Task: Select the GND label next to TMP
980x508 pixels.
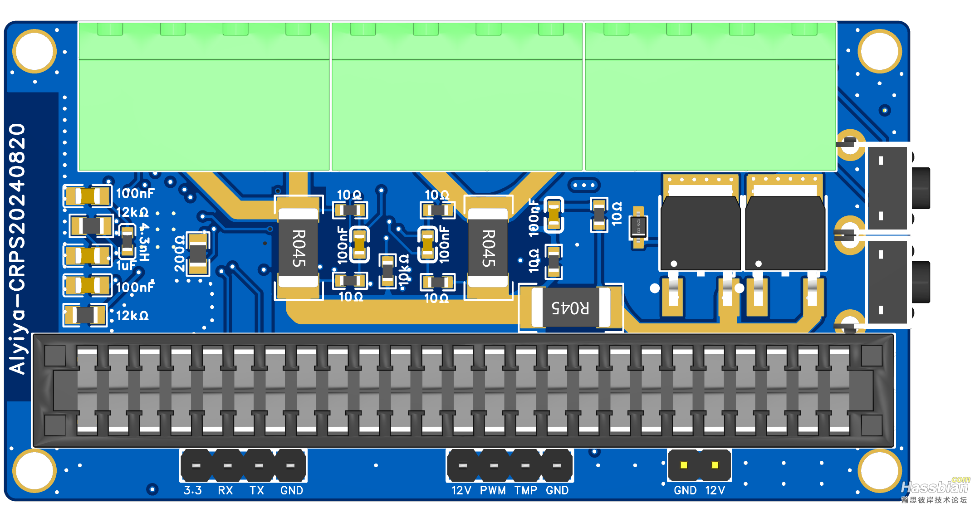Action: 557,490
